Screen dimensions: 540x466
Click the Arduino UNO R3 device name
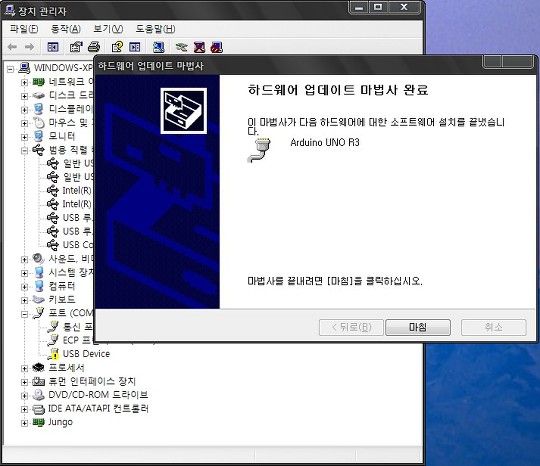pyautogui.click(x=325, y=142)
